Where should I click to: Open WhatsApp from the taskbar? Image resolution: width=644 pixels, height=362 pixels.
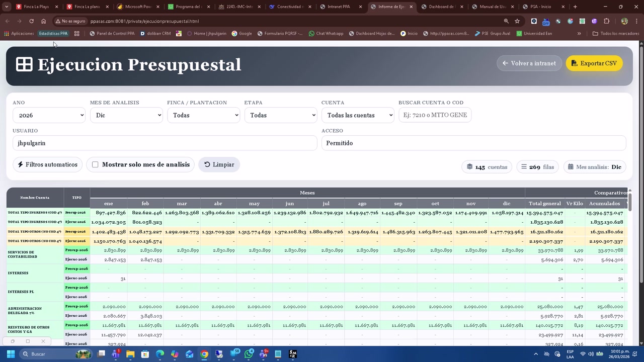[249, 354]
